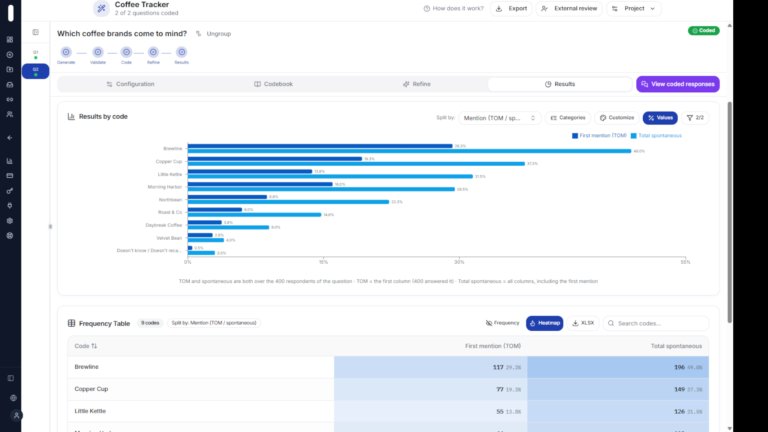This screenshot has height=432, width=768.
Task: Toggle the Frequency display button
Action: pos(503,323)
